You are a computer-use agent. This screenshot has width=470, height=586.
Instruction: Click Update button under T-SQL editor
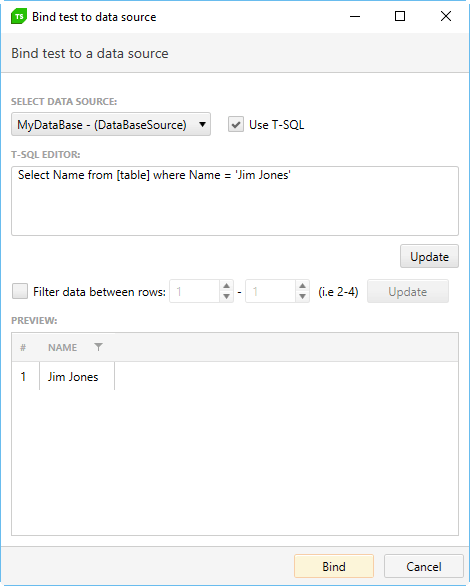(429, 256)
